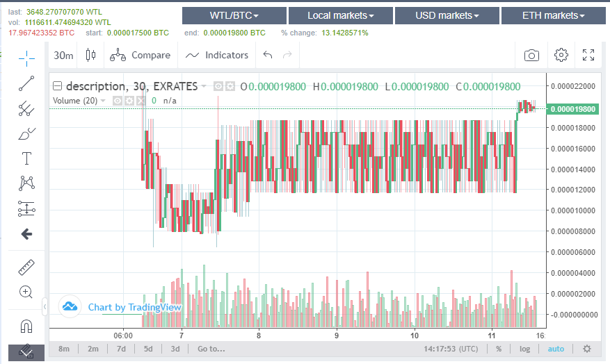Toggle magnet mode on
Screen dimensions: 610x364
(26, 326)
